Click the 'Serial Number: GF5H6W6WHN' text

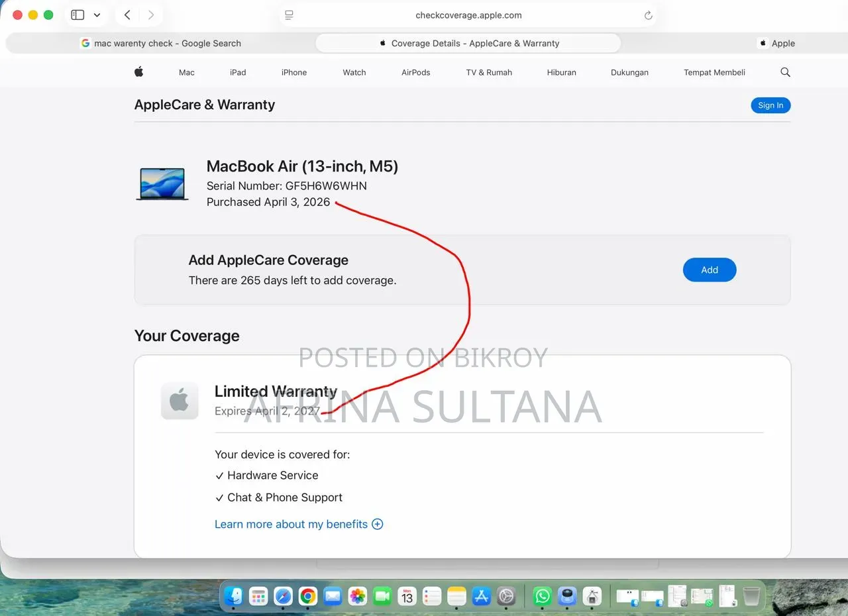click(x=287, y=185)
